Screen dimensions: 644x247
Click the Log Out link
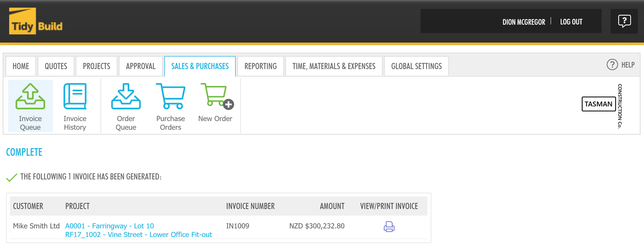tap(571, 22)
